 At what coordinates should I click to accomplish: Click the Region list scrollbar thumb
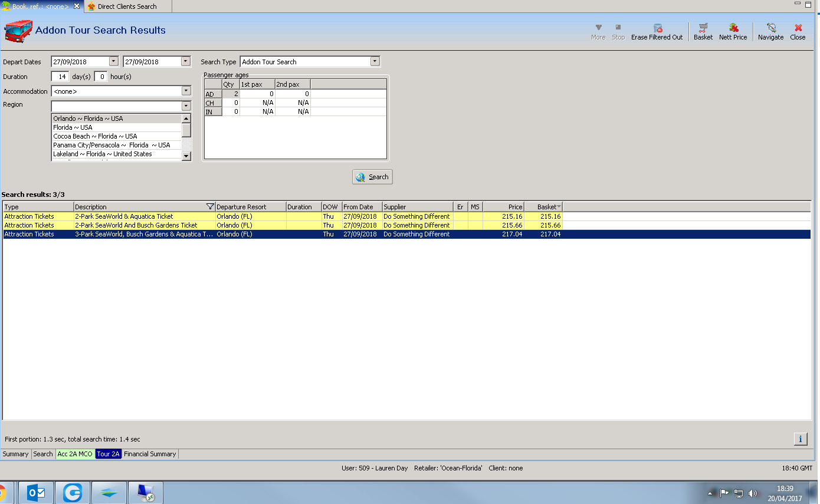(x=186, y=130)
